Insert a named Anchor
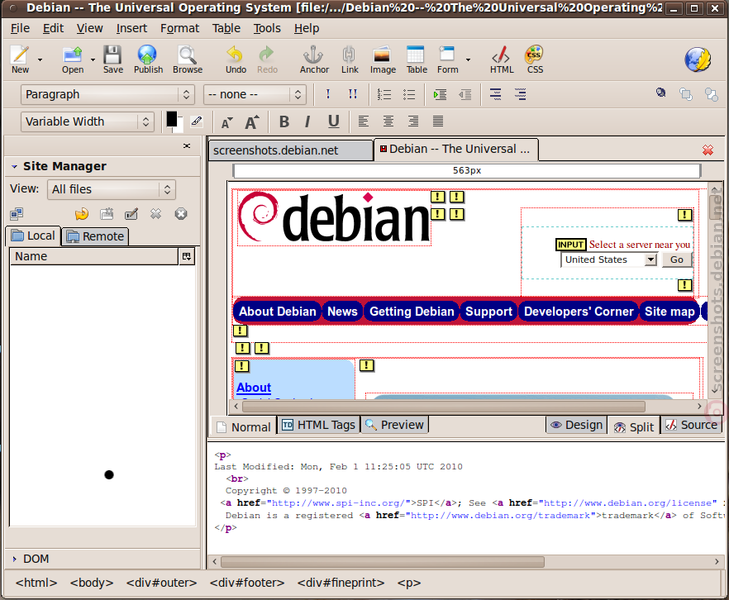Screen dimensions: 729x600 coord(314,59)
